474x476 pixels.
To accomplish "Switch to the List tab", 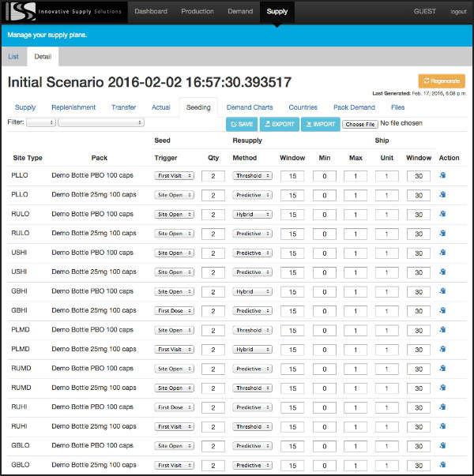I will coord(13,57).
